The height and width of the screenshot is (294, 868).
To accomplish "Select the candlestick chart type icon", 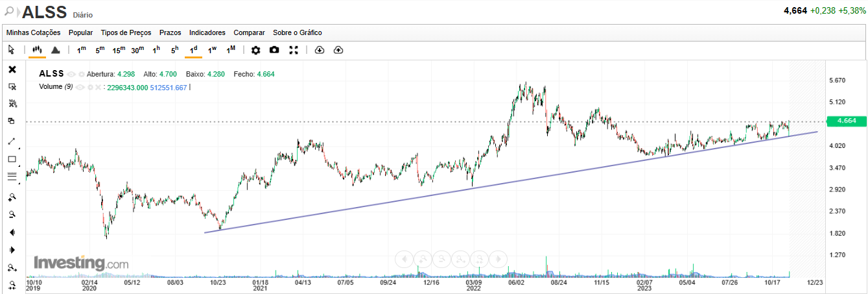I will [37, 50].
